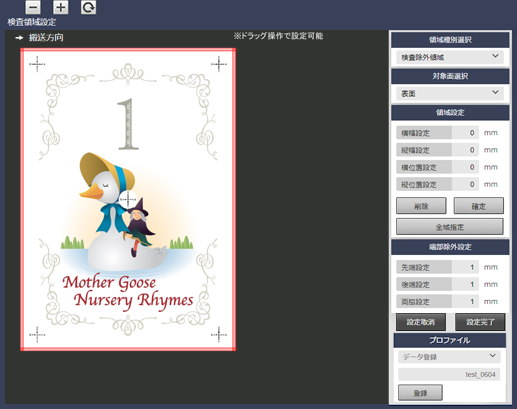Click the Mother Goose preview image
Screen dimensions: 517x409
click(x=128, y=199)
